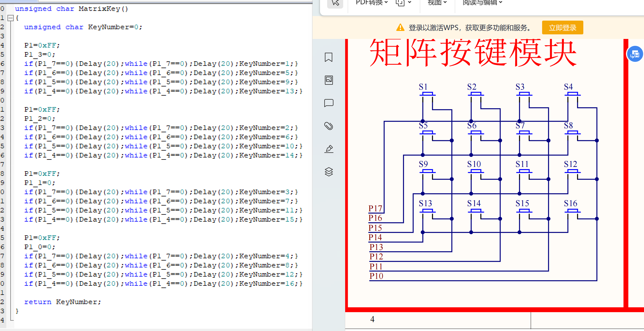Click the S6 switch label in schematic
The image size is (644, 331).
(x=472, y=125)
